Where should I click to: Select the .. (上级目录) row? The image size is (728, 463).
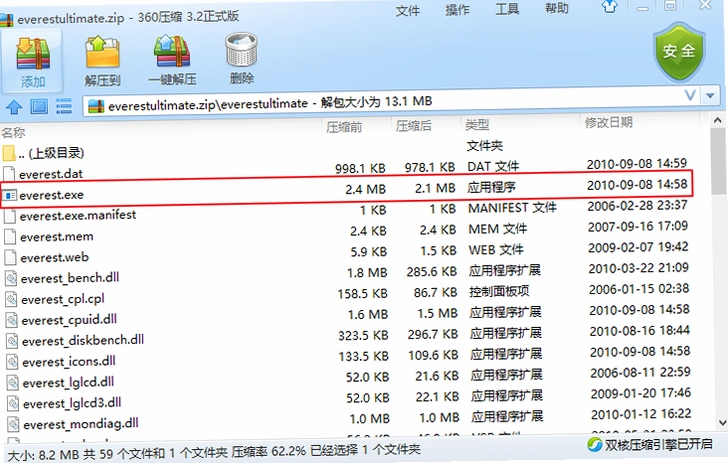(x=51, y=153)
